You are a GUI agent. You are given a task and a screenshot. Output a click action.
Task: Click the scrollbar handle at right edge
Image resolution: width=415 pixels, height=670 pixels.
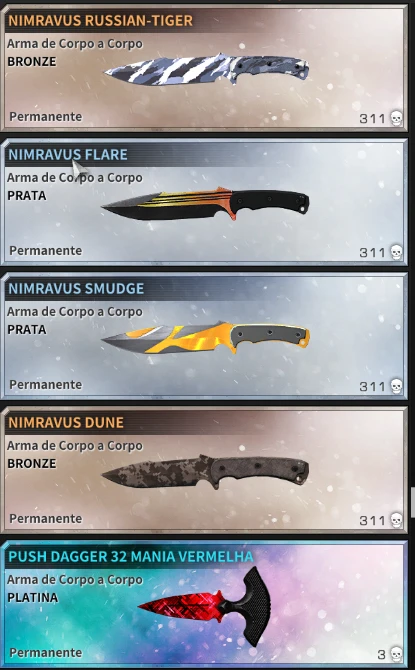pos(412,502)
